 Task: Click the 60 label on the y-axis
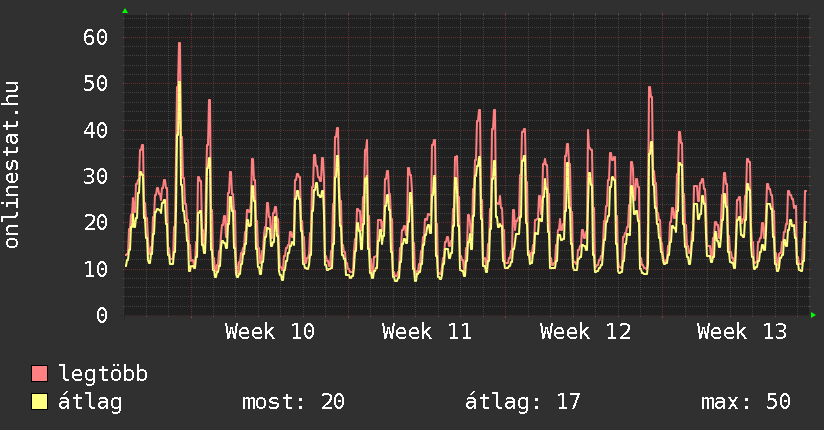point(95,38)
